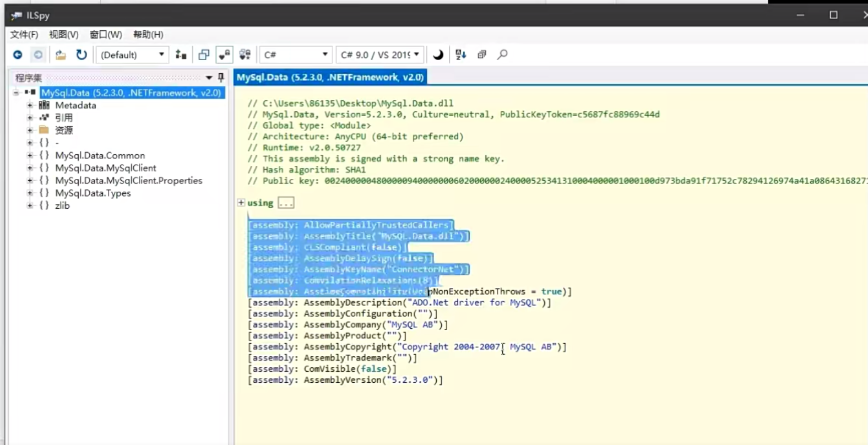Click the ComVisible(false) line
This screenshot has width=868, height=445.
point(322,368)
